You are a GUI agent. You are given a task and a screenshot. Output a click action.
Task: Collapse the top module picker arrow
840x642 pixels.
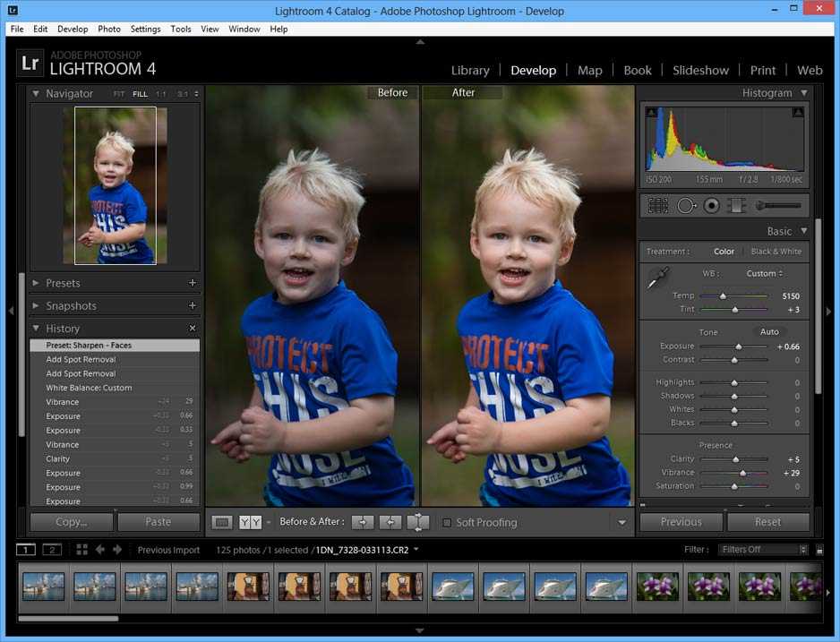click(x=420, y=42)
